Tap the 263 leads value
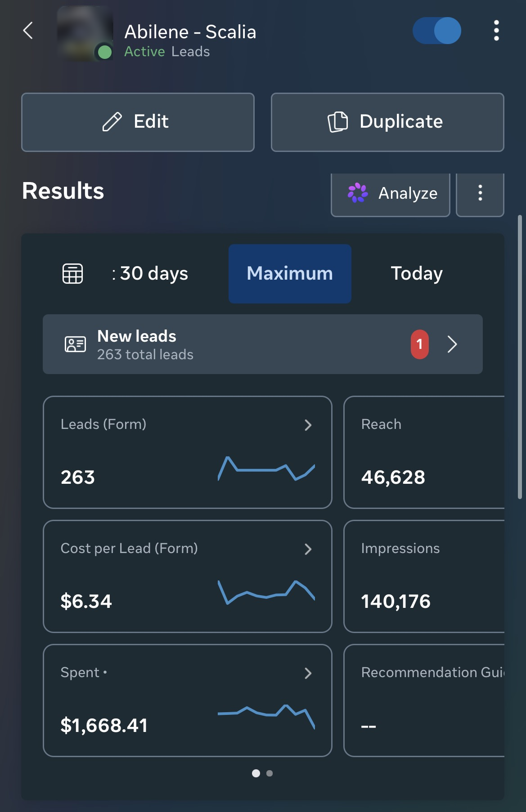Screen dimensions: 526x812 point(78,477)
